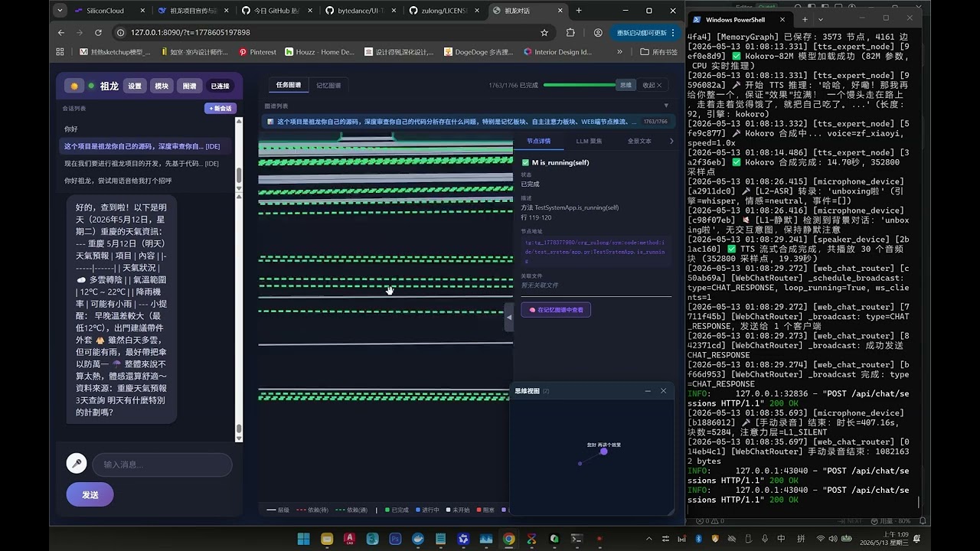Click the white 未开始 legend entry
Image resolution: width=980 pixels, height=551 pixels.
click(458, 510)
